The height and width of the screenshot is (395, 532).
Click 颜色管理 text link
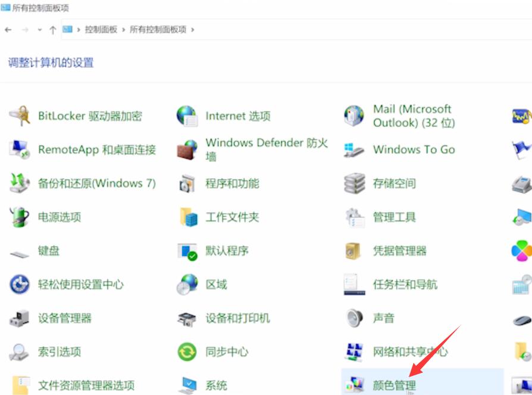pyautogui.click(x=395, y=385)
